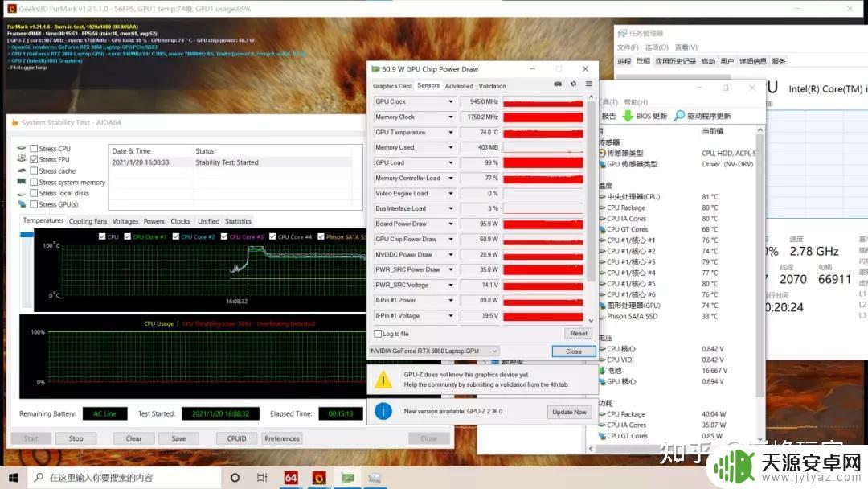
Task: Click GPU-Z screenshot camera icon
Action: 558,84
